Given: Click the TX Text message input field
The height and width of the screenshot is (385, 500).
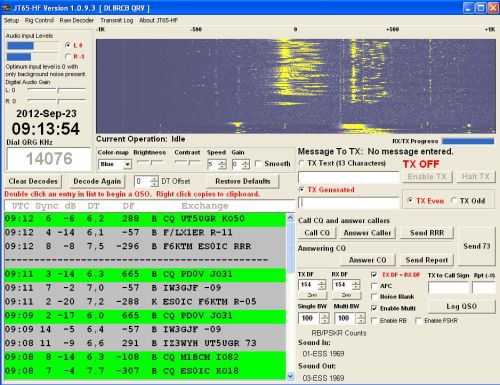Looking at the screenshot, I should point(349,177).
